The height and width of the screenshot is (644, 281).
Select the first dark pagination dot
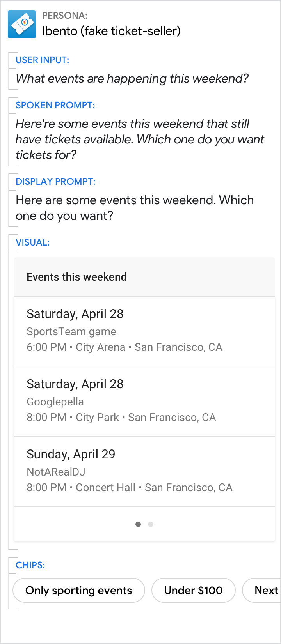click(138, 524)
